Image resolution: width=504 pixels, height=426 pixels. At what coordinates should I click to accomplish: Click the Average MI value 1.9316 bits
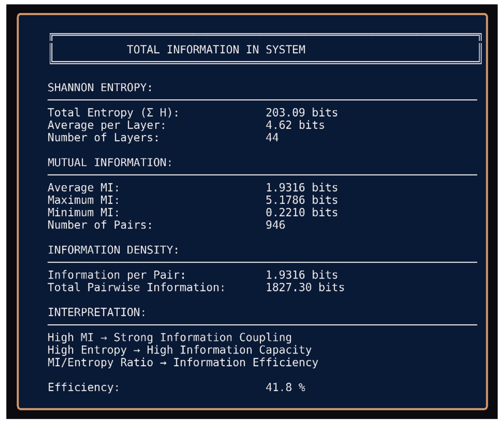point(301,188)
